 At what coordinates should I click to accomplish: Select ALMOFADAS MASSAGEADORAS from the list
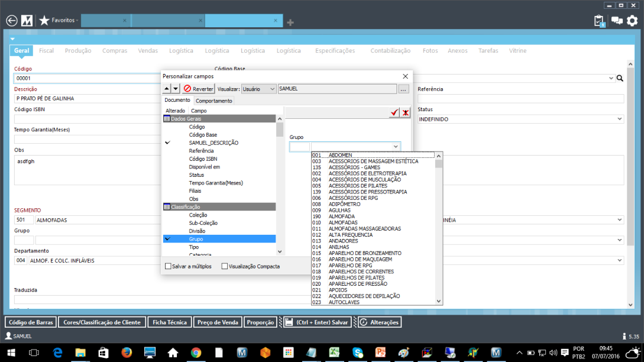tap(364, 228)
